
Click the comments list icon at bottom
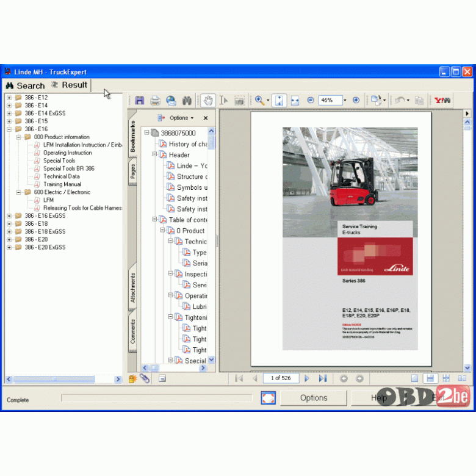pyautogui.click(x=162, y=378)
